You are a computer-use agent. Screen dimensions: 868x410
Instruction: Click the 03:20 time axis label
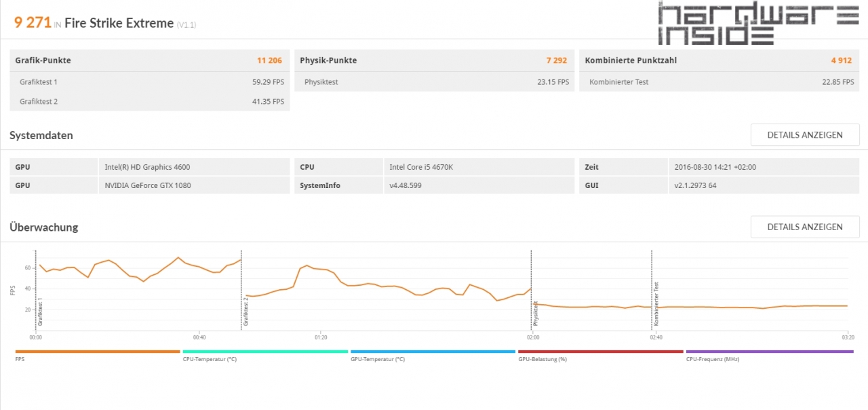tap(847, 337)
